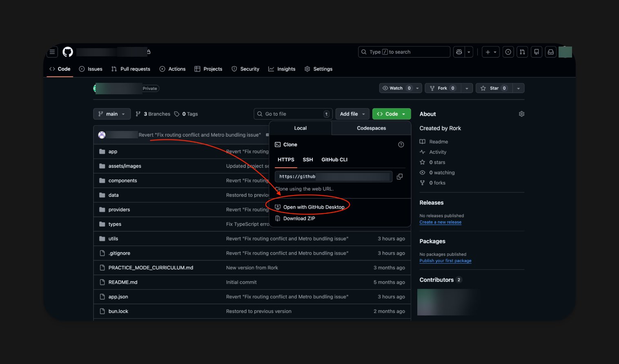Screen dimensions: 619x364
Task: View the 3 Branches link
Action: click(153, 114)
